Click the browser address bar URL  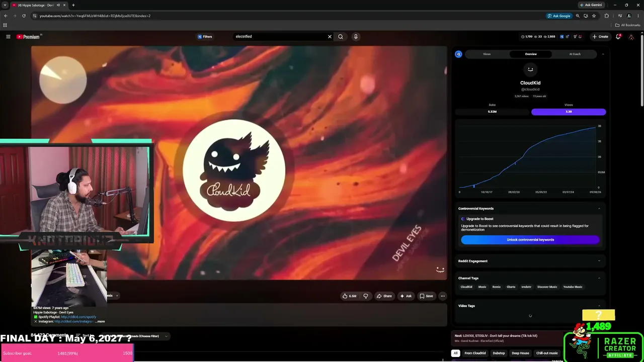tap(95, 16)
